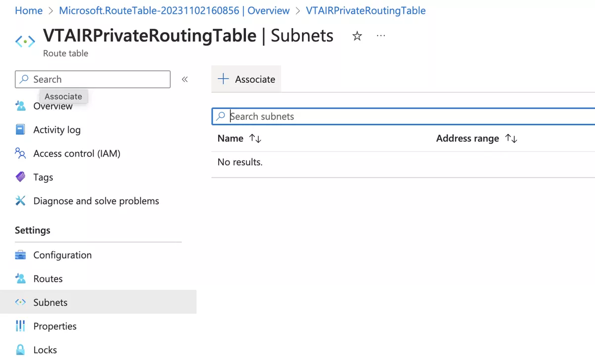Open the Subnets settings page
This screenshot has width=595, height=364.
coord(50,302)
